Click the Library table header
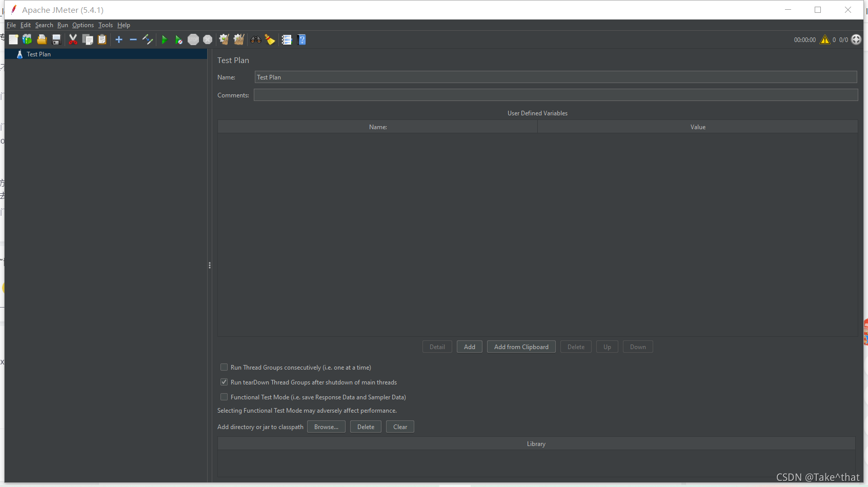Screen dimensions: 868x487 click(x=536, y=444)
